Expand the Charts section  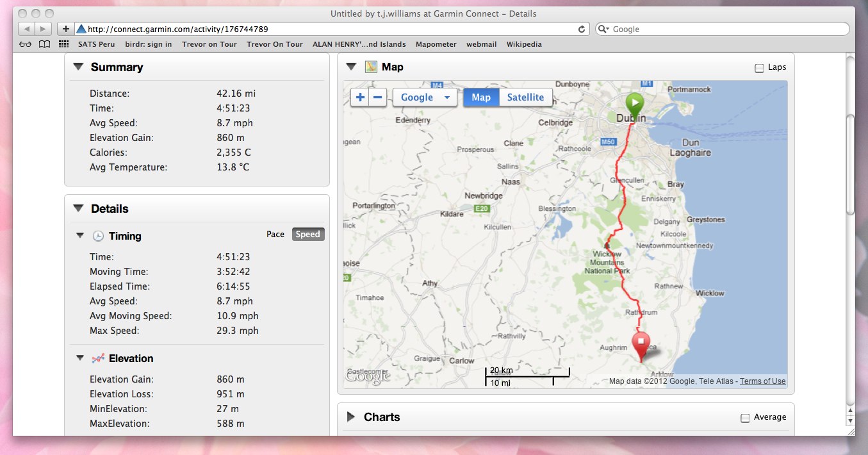pos(350,417)
